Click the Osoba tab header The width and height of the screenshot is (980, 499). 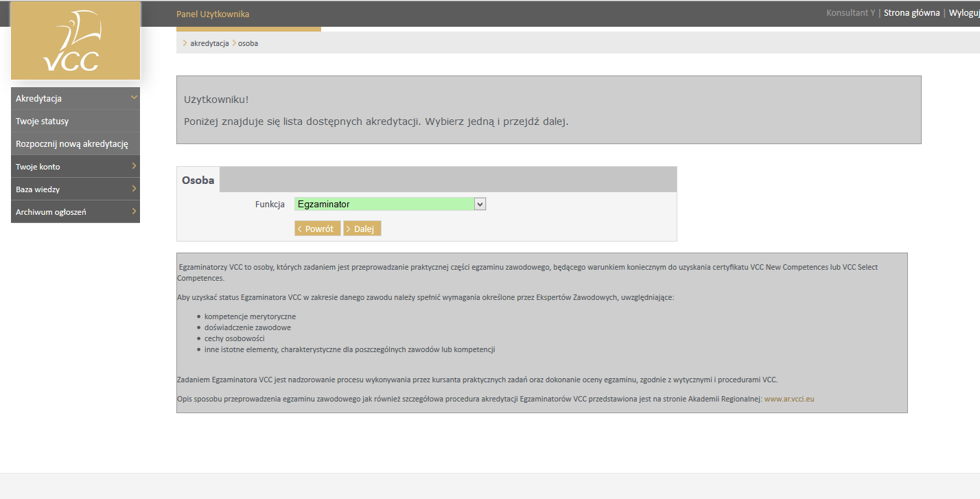coord(198,180)
